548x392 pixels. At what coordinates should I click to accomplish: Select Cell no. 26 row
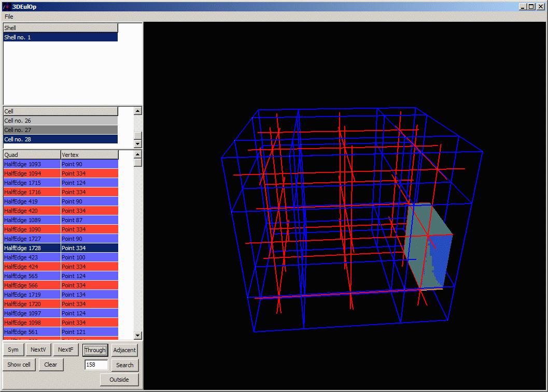tap(60, 121)
